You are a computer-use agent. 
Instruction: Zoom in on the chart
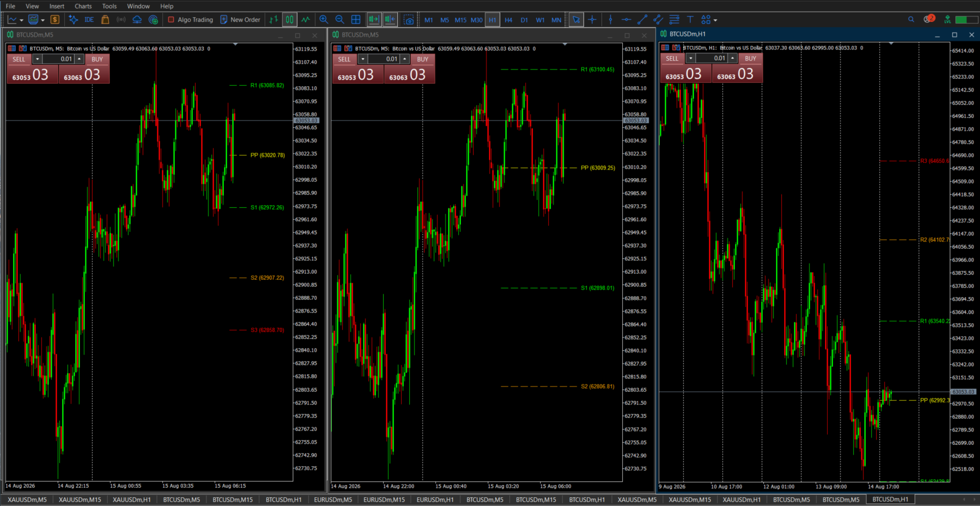(323, 19)
